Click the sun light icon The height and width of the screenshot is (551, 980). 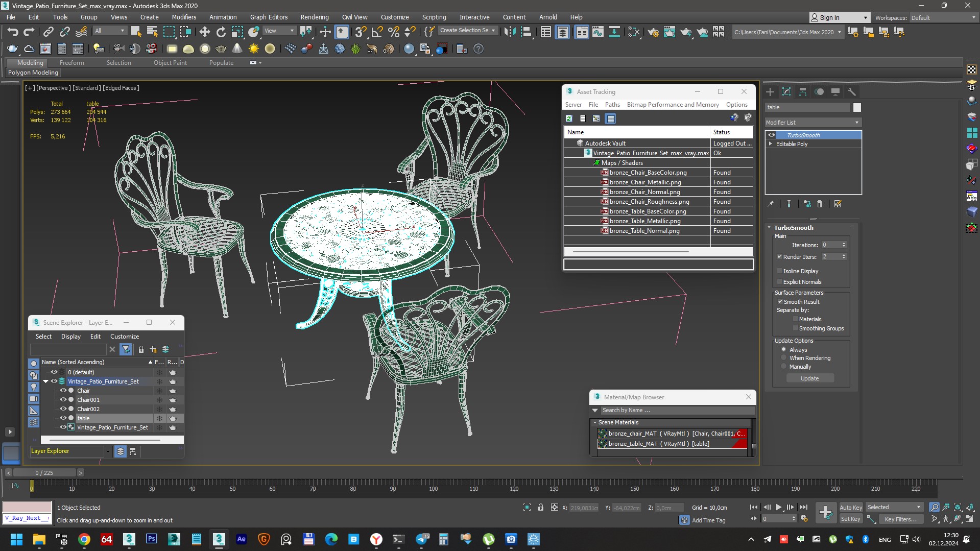[x=253, y=49]
